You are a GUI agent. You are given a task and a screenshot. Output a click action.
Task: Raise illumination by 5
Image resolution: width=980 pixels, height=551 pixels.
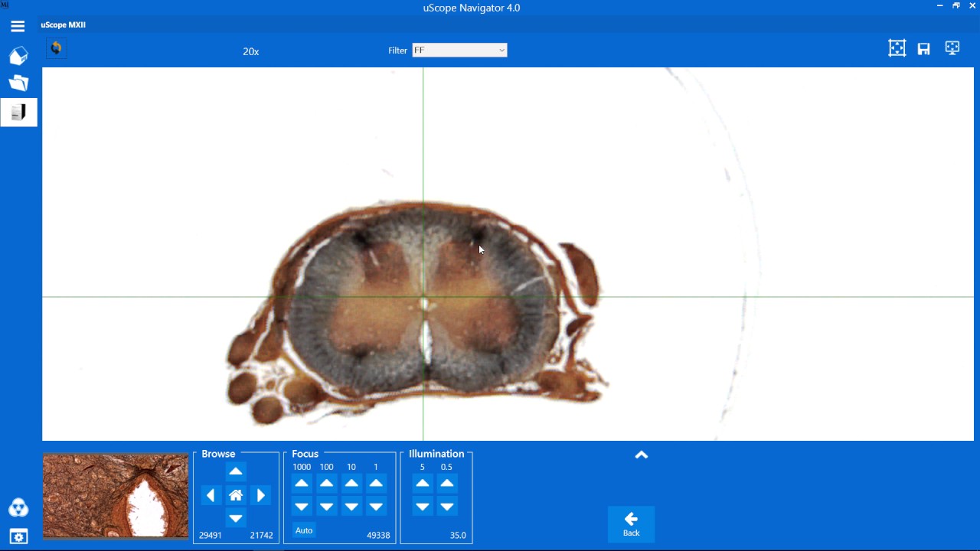pos(423,483)
